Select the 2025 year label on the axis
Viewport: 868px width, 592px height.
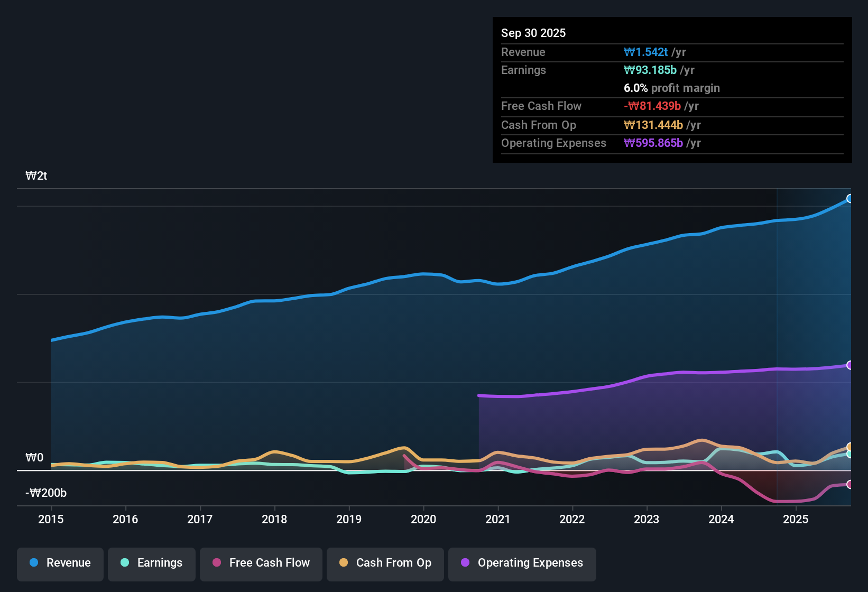tap(796, 520)
